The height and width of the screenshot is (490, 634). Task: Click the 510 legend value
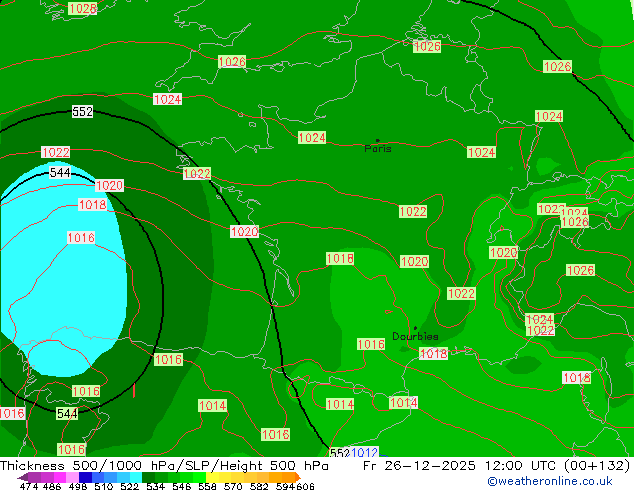(104, 486)
